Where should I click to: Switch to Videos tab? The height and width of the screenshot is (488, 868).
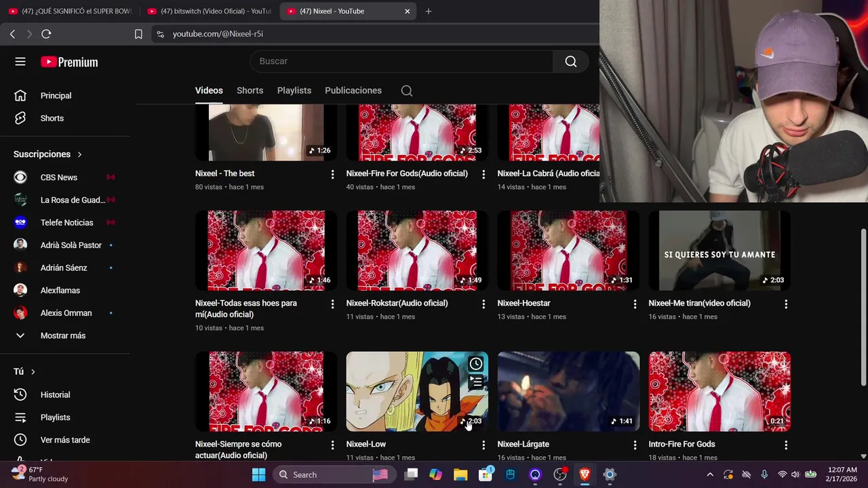point(209,91)
